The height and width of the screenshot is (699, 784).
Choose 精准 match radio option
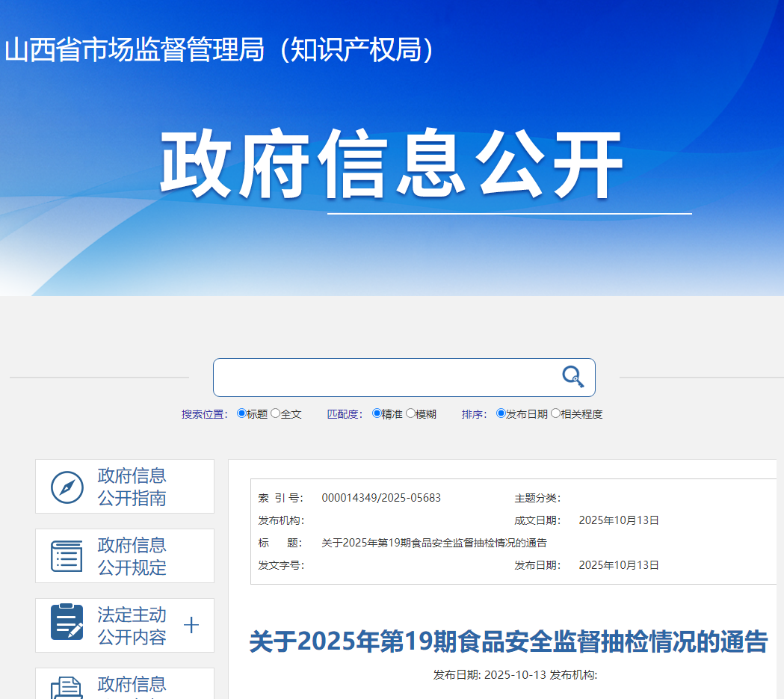(x=377, y=413)
